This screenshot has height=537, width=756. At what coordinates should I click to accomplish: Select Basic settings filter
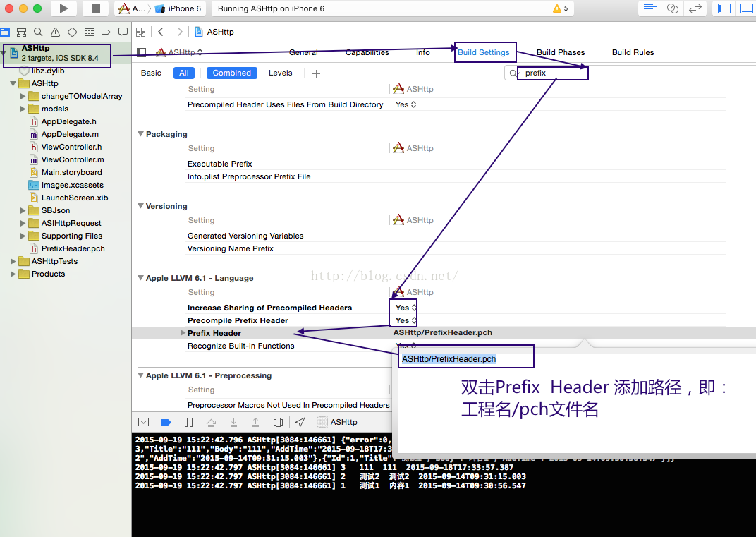click(151, 73)
